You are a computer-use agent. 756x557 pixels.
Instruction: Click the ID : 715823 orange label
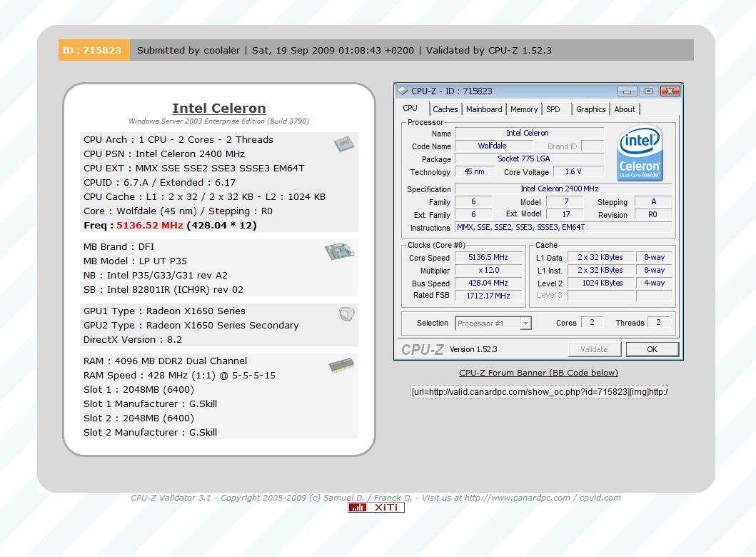tap(94, 50)
